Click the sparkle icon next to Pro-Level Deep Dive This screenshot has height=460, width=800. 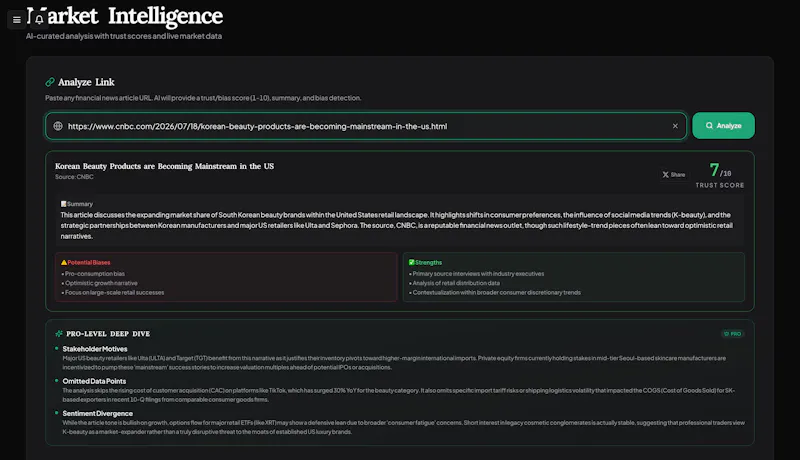click(x=59, y=334)
